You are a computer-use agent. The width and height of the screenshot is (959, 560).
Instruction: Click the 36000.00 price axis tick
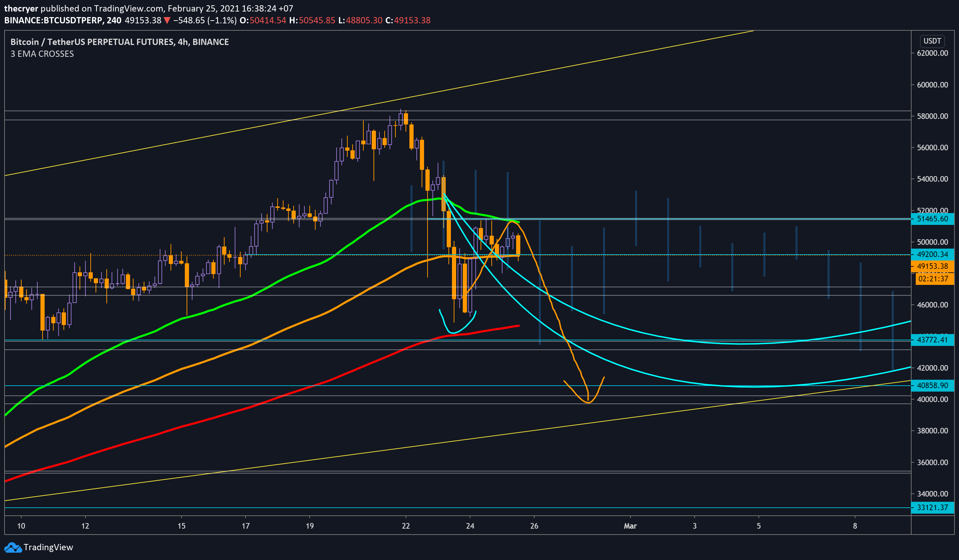click(932, 462)
